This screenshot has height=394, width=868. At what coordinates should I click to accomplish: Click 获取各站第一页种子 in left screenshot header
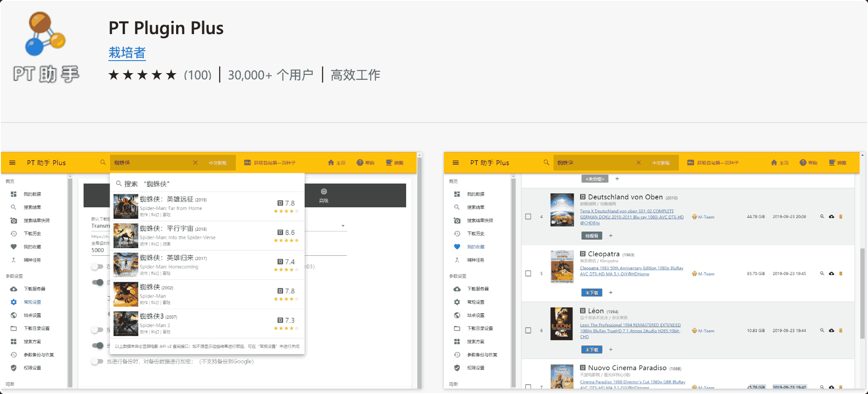coord(270,163)
